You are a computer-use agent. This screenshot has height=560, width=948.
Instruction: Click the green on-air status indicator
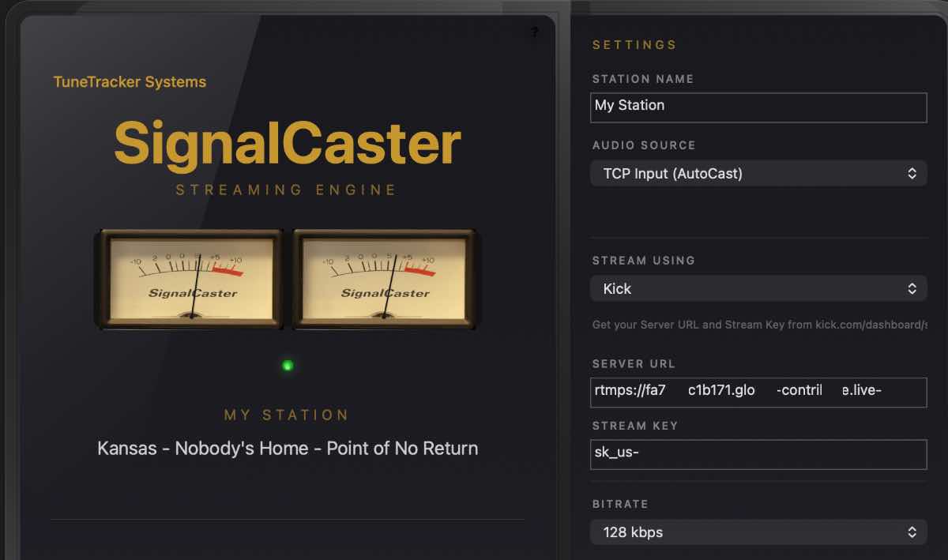coord(287,365)
